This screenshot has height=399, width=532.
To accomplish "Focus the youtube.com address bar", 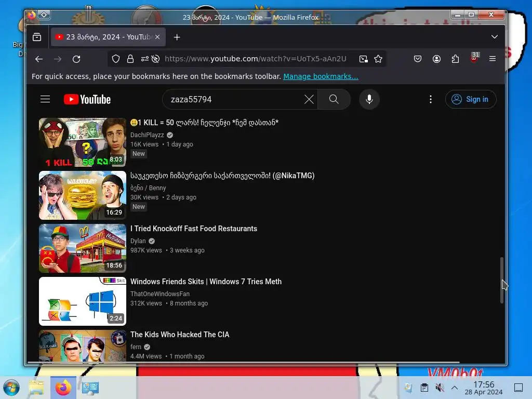I will [256, 59].
